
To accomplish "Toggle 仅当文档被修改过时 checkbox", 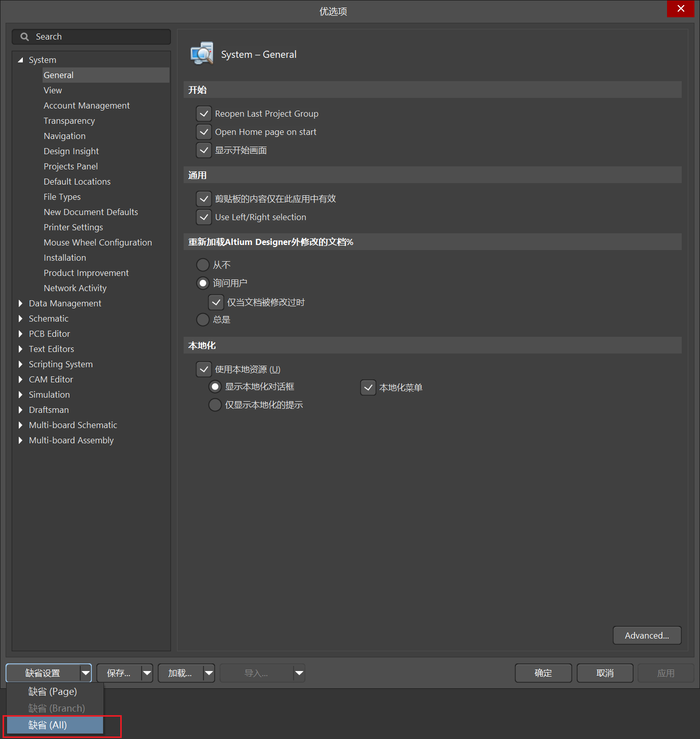I will [x=216, y=302].
